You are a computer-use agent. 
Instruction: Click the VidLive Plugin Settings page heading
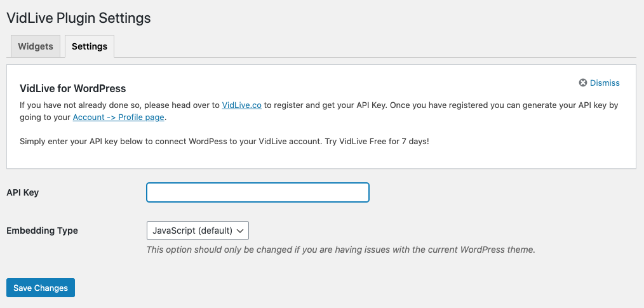[79, 18]
